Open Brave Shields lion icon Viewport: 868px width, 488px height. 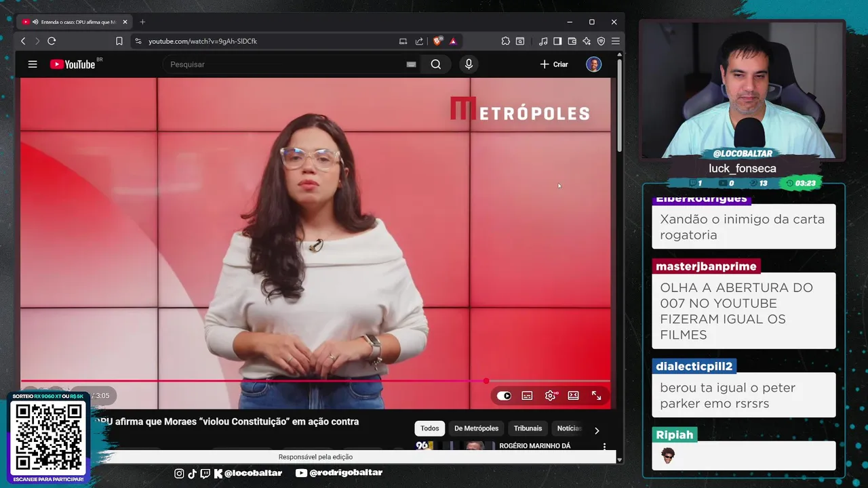click(x=437, y=41)
